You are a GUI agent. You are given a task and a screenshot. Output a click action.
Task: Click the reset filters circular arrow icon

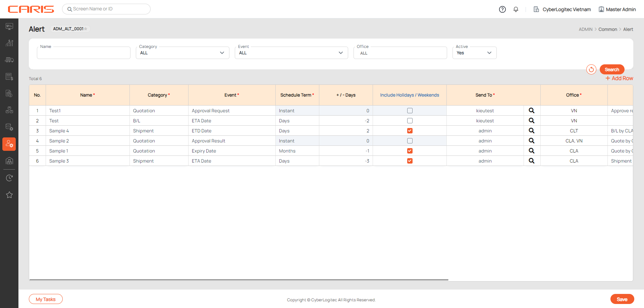(x=591, y=69)
